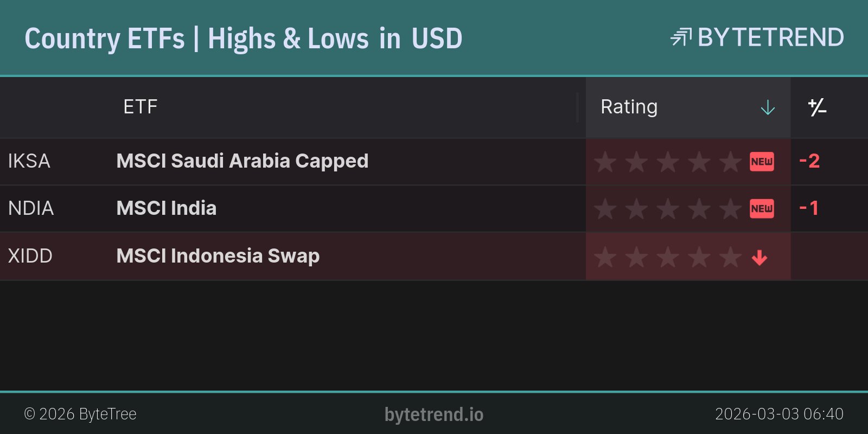Click the red down arrow on XIDD row
Viewport: 868px width, 434px height.
pos(759,257)
